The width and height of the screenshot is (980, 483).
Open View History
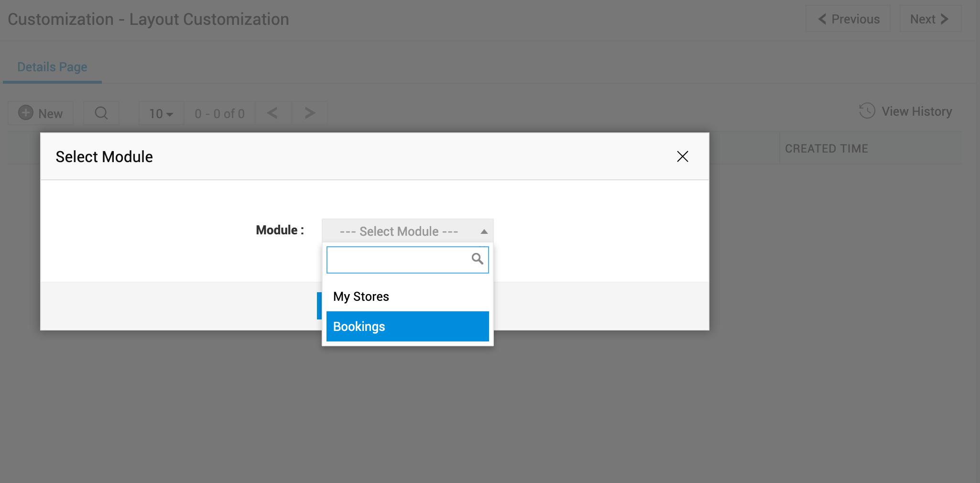pos(905,111)
